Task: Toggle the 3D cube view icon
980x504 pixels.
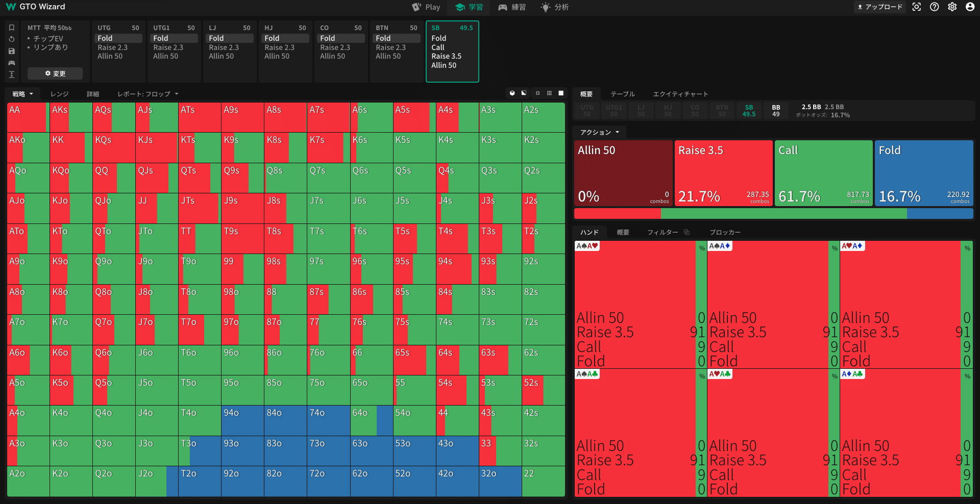Action: (512, 93)
